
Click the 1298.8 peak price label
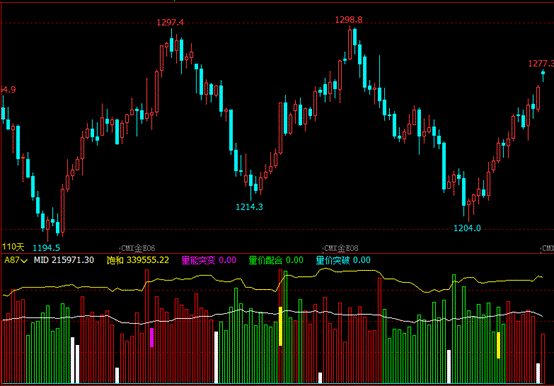point(349,20)
